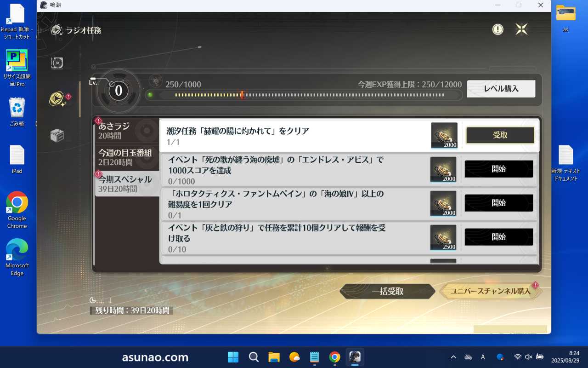
Task: Select the golden planet sidebar icon
Action: [x=57, y=99]
